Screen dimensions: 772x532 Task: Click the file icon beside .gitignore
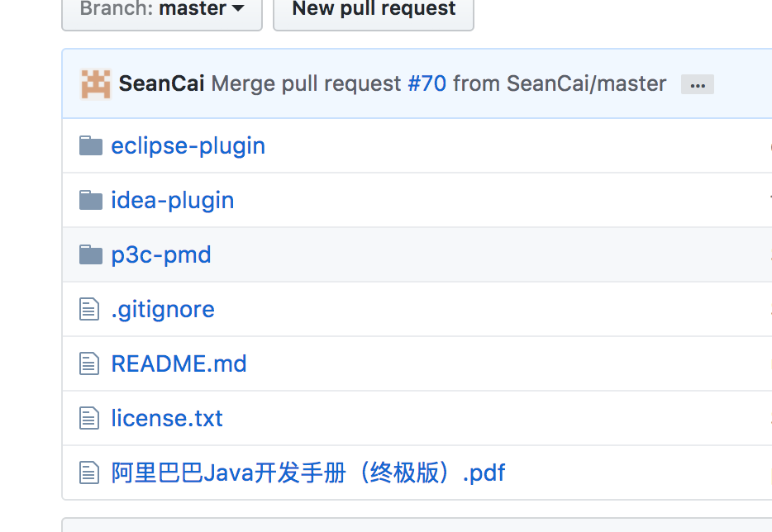89,310
